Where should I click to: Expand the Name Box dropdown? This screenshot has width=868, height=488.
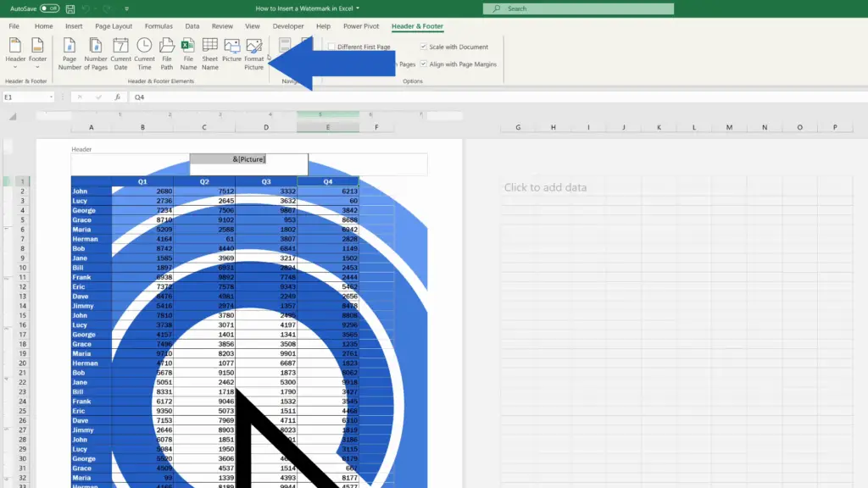pyautogui.click(x=51, y=97)
